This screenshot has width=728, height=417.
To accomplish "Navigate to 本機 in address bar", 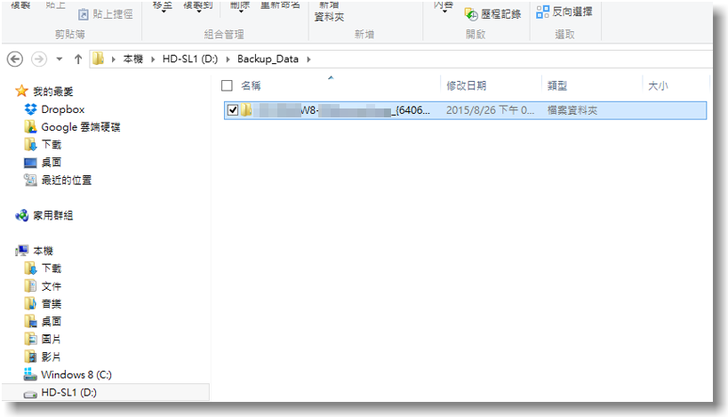I will tap(133, 59).
